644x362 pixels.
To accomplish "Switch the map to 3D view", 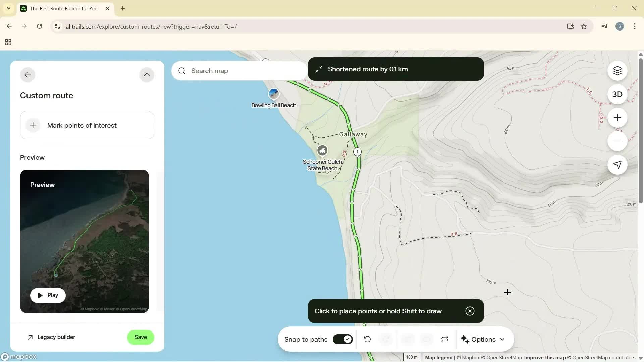I will 617,94.
